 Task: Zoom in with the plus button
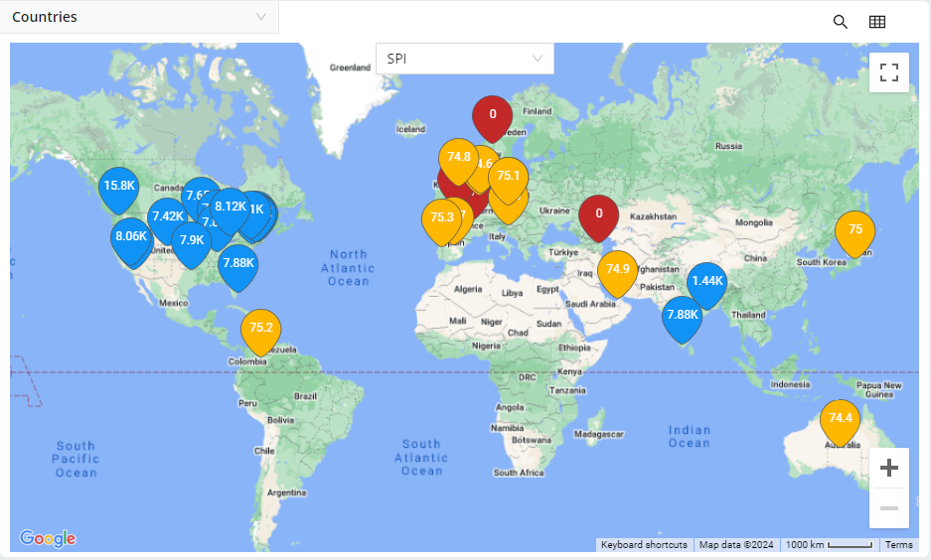889,468
